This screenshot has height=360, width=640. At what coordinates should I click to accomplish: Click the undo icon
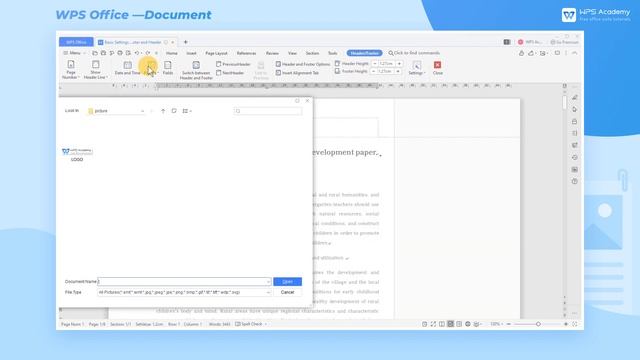137,53
